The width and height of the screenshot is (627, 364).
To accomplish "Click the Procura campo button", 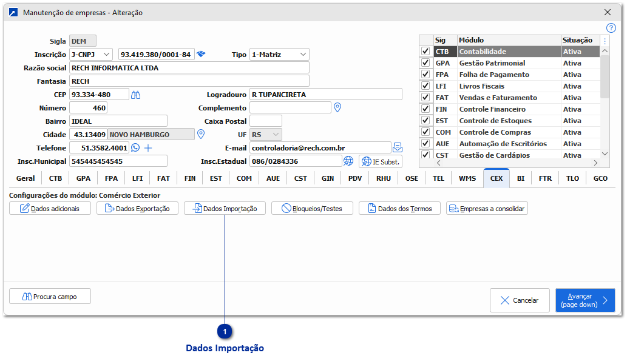I will point(50,297).
